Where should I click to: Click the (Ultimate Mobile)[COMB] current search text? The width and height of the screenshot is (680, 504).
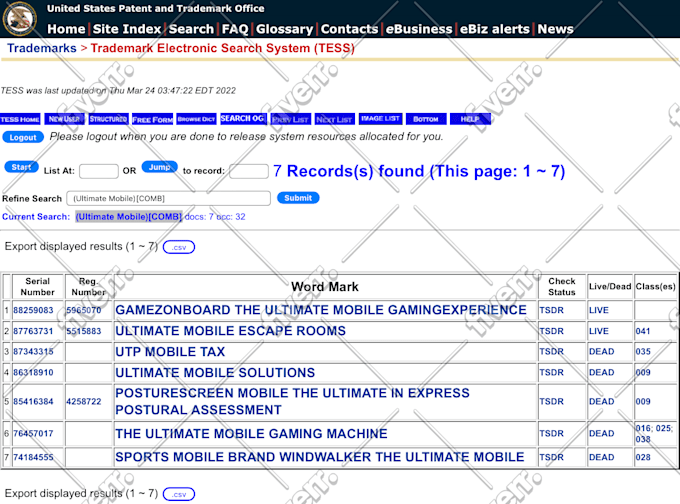(x=129, y=216)
